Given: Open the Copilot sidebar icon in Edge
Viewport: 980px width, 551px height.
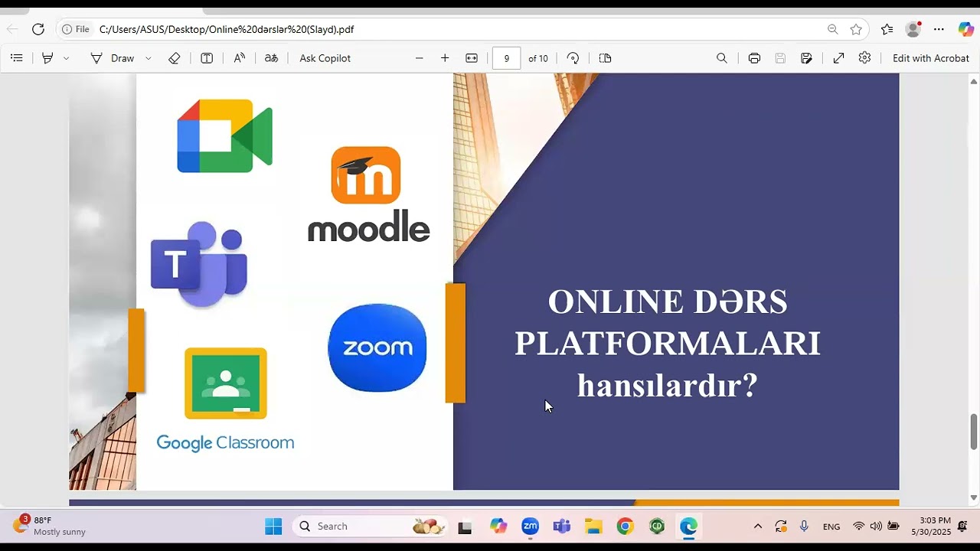Looking at the screenshot, I should pyautogui.click(x=965, y=29).
